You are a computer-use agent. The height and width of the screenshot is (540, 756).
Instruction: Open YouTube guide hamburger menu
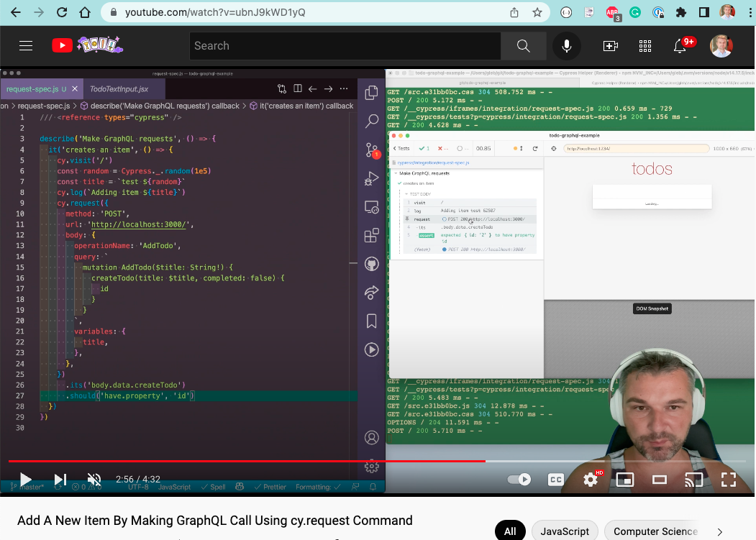tap(26, 46)
